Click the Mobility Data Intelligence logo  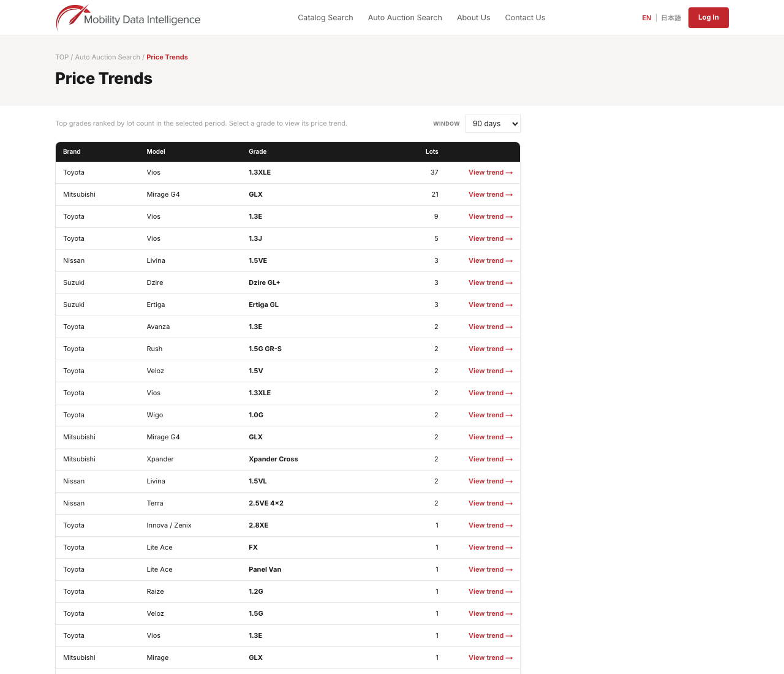click(128, 18)
